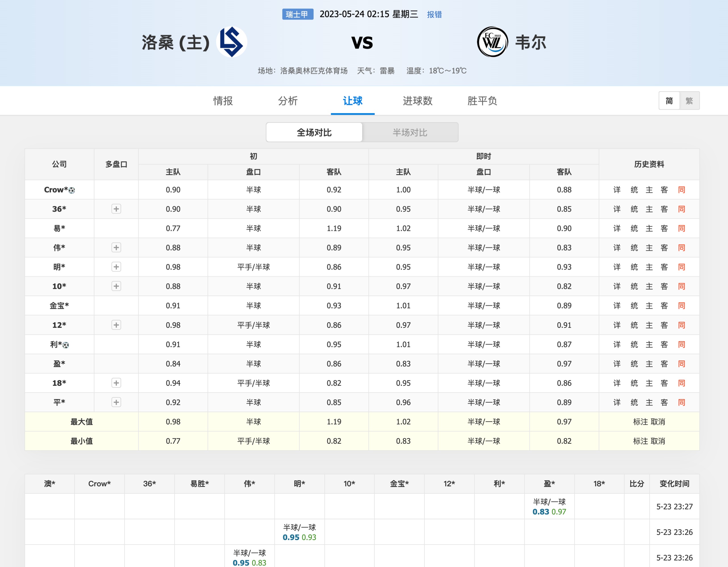Screen dimensions: 728x567
Task: Open 统 stats for Crow* row
Action: tap(634, 189)
